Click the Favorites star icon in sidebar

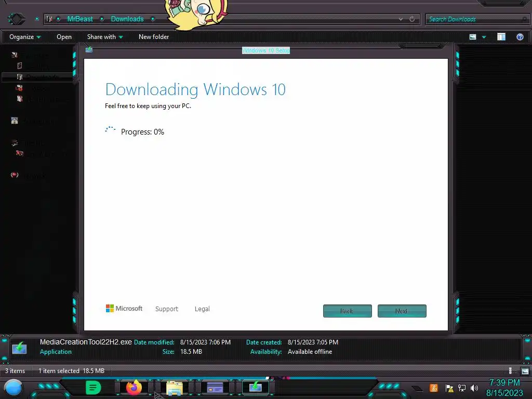pos(14,55)
